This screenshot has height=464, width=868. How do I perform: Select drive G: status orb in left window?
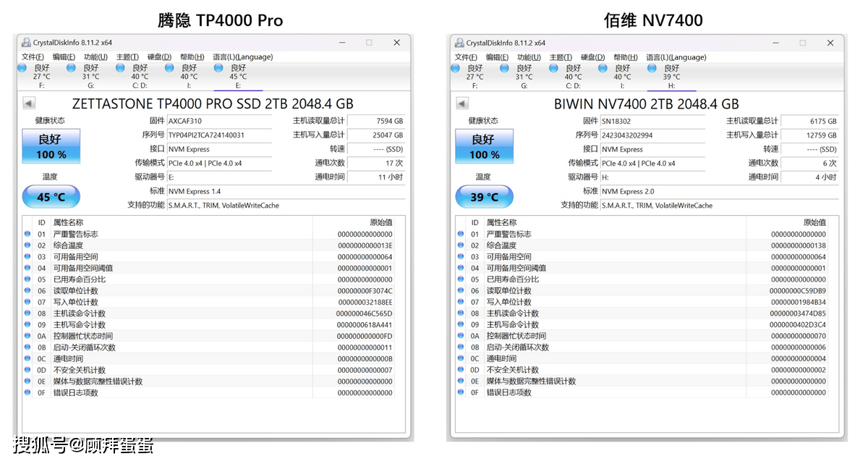71,68
